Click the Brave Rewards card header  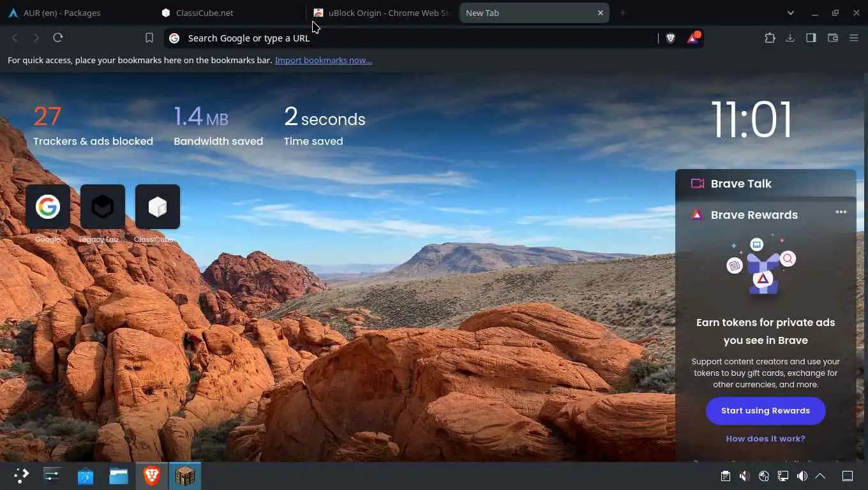click(x=754, y=215)
